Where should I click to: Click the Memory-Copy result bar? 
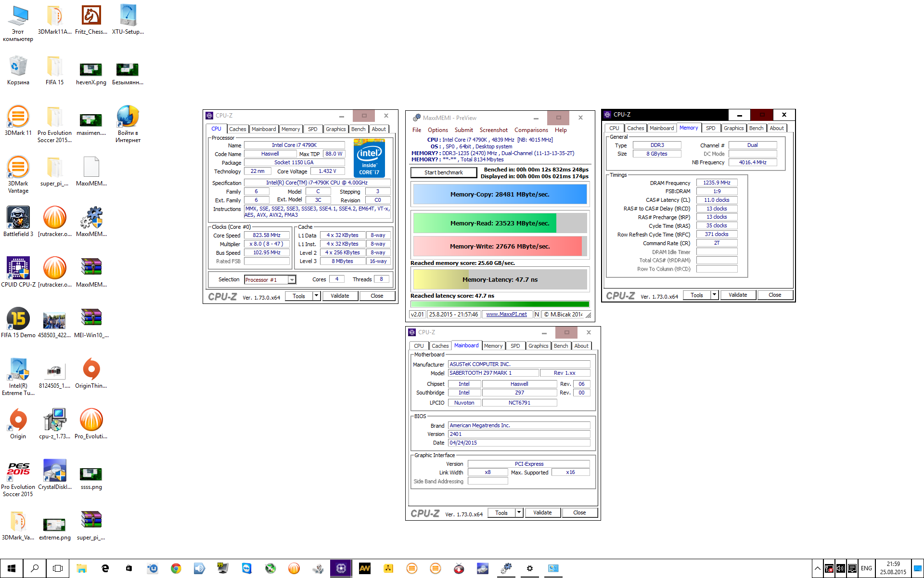click(x=500, y=194)
